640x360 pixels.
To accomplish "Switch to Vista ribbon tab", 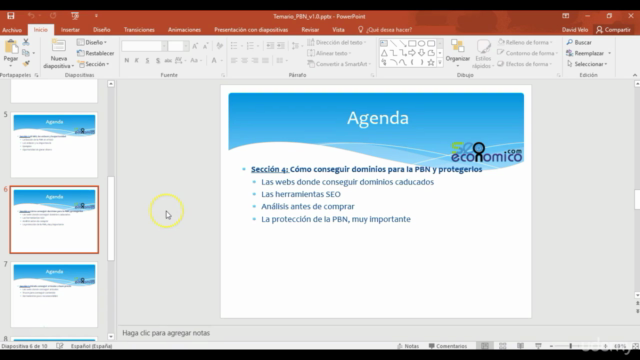I will [x=338, y=30].
